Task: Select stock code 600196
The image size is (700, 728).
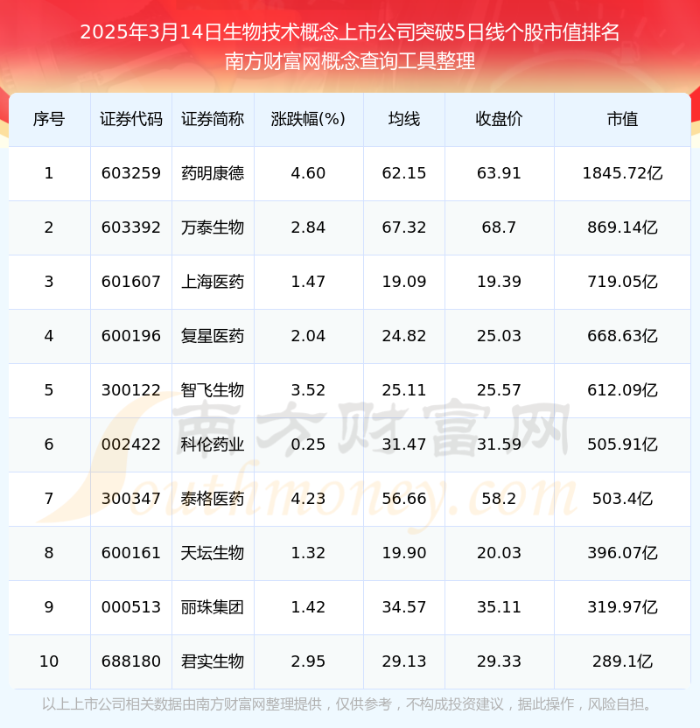Action: pos(131,336)
